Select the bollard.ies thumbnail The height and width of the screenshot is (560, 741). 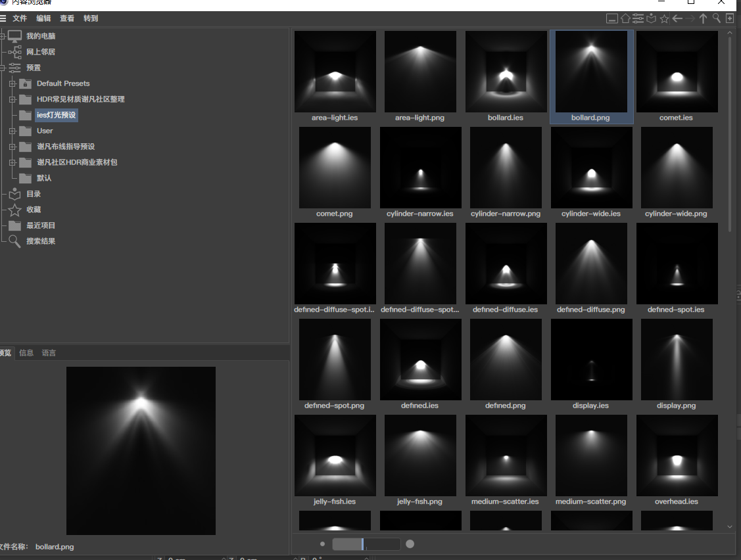pos(506,72)
